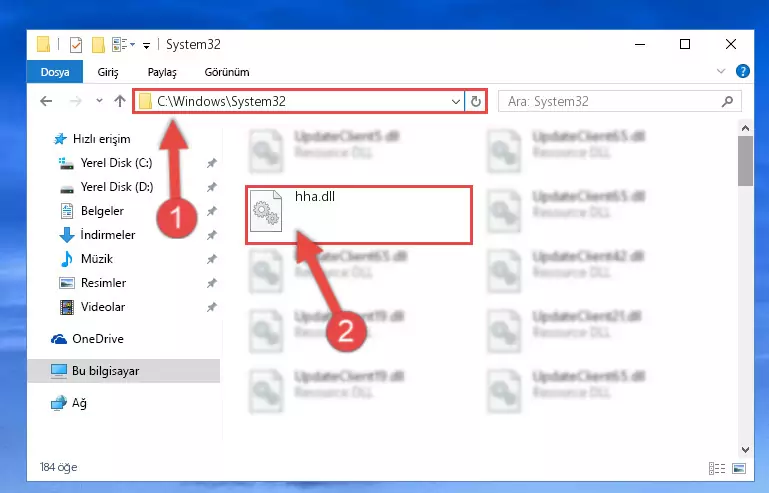The height and width of the screenshot is (493, 769).
Task: Switch to the Giriş ribbon tab
Action: (108, 72)
